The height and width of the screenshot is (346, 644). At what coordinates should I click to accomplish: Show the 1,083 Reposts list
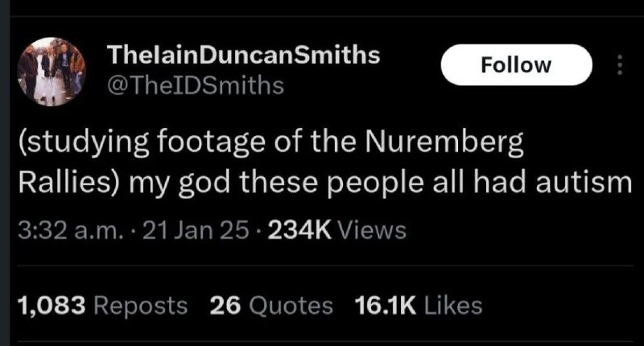point(102,307)
